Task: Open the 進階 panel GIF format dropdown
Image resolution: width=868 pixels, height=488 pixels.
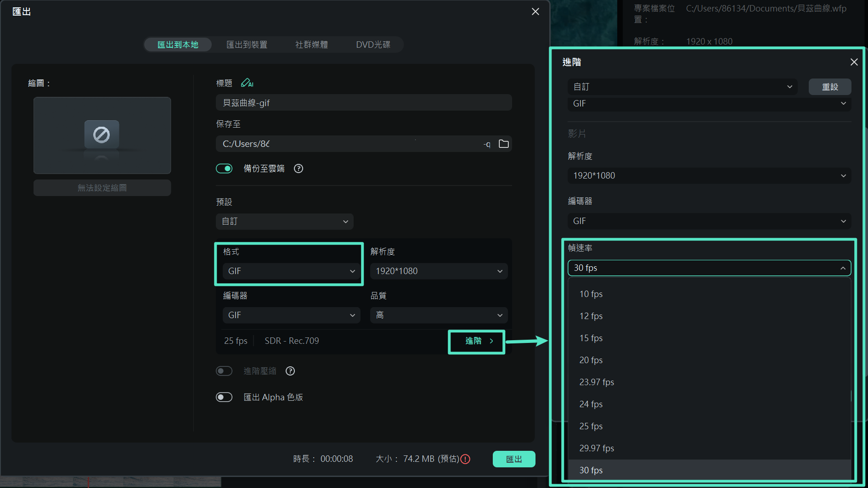Action: point(710,104)
